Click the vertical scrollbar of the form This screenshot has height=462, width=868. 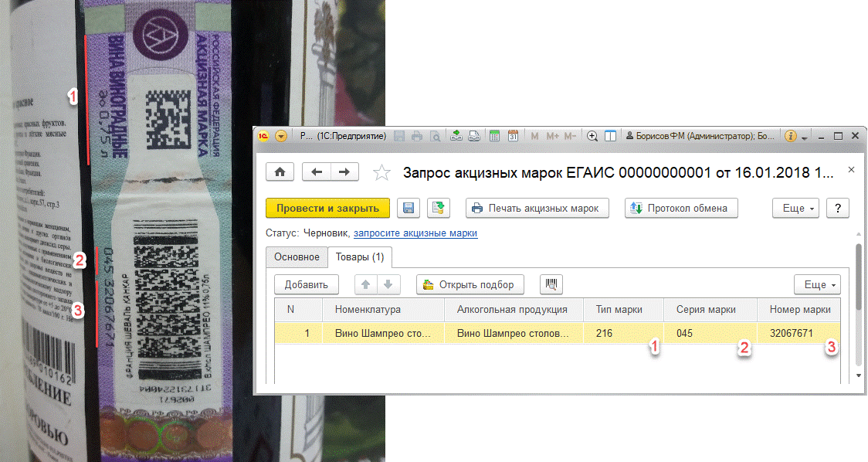[x=859, y=277]
